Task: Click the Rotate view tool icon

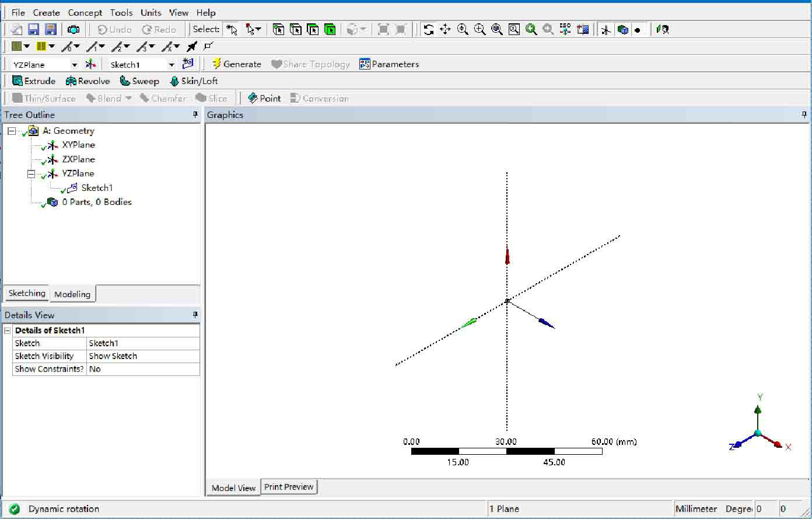Action: [x=428, y=29]
